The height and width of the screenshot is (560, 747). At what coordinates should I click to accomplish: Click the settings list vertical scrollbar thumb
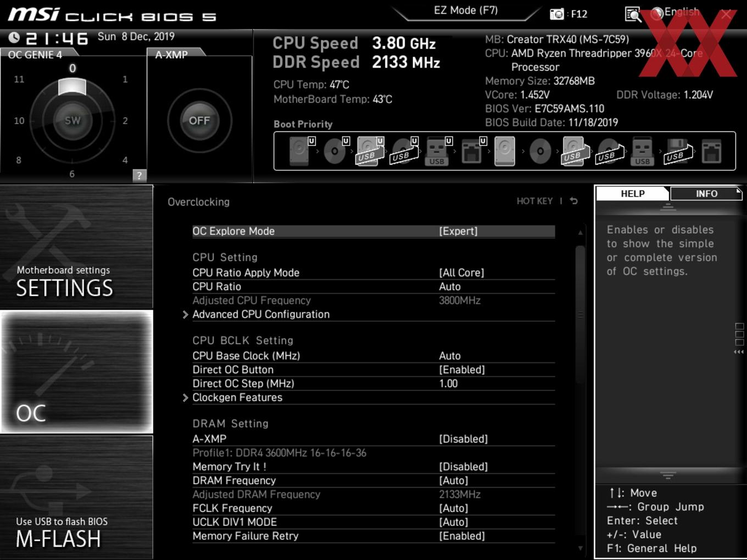coord(580,315)
